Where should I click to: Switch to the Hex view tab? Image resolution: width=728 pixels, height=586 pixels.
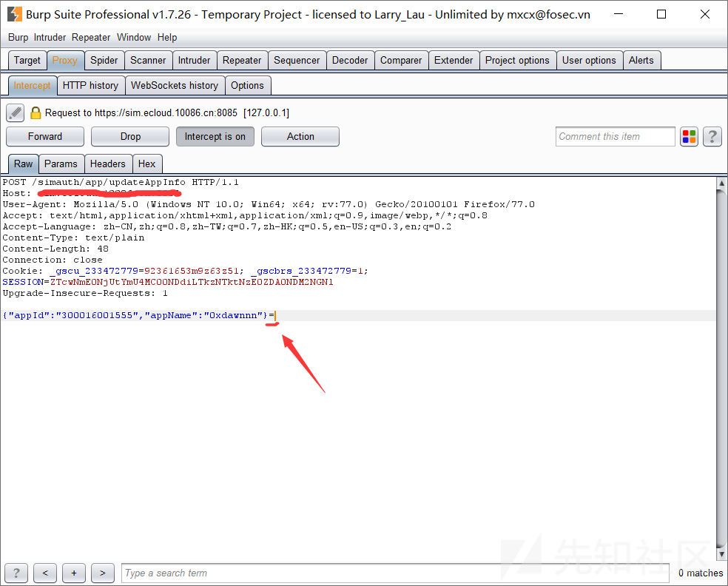146,164
